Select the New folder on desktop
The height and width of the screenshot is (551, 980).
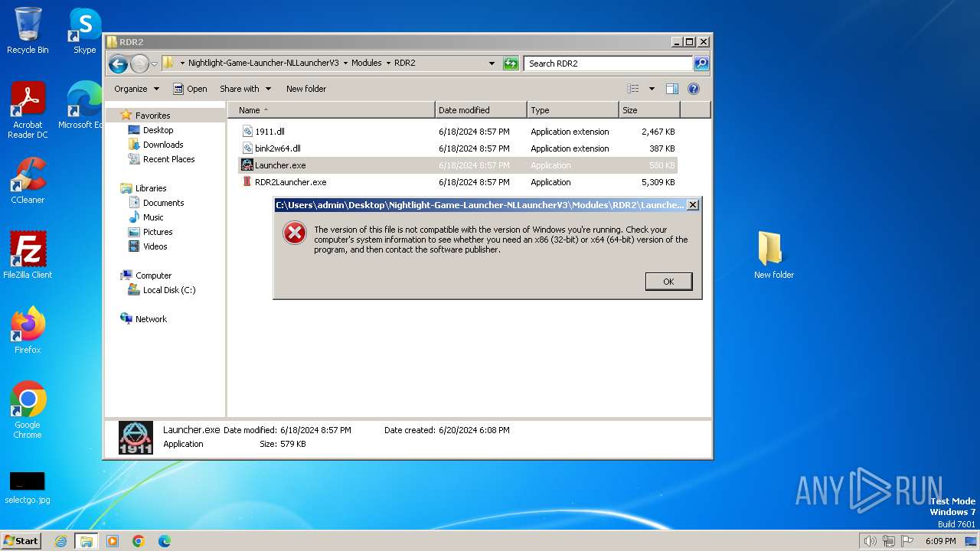(773, 256)
